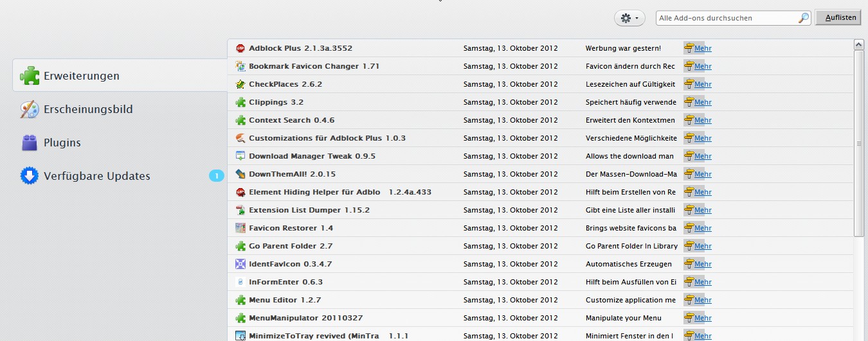Click Mehr link for Clippings

[703, 102]
